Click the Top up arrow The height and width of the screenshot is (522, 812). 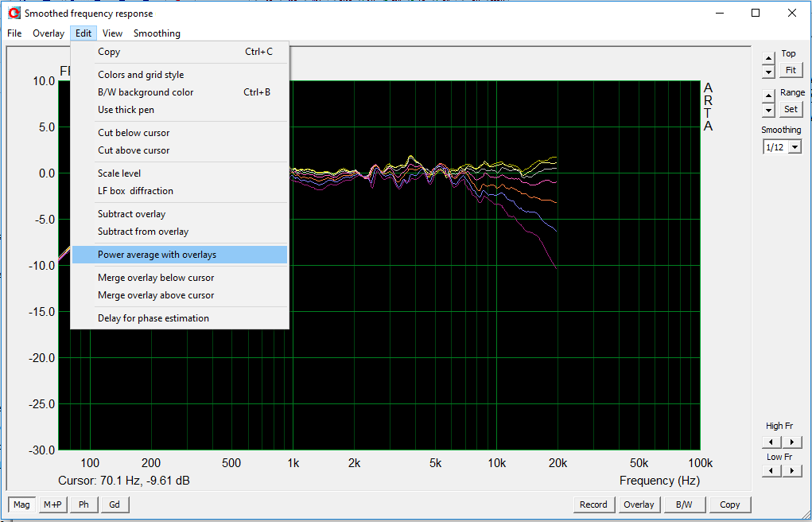pyautogui.click(x=768, y=59)
